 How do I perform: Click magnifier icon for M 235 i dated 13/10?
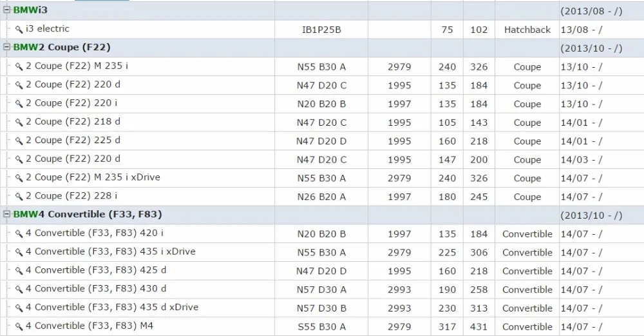pyautogui.click(x=19, y=66)
